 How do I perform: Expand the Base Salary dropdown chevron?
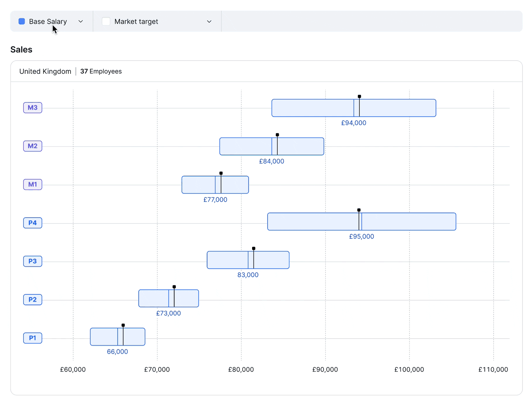click(x=81, y=22)
